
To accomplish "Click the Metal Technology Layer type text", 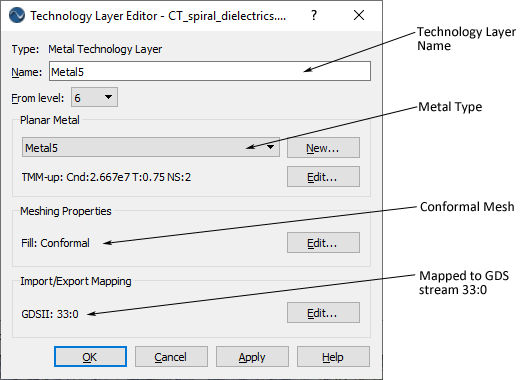I will tap(105, 49).
